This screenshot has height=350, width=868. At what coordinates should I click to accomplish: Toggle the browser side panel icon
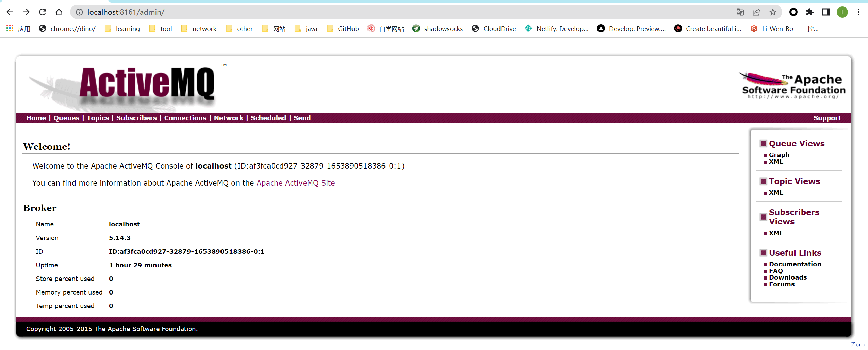826,12
